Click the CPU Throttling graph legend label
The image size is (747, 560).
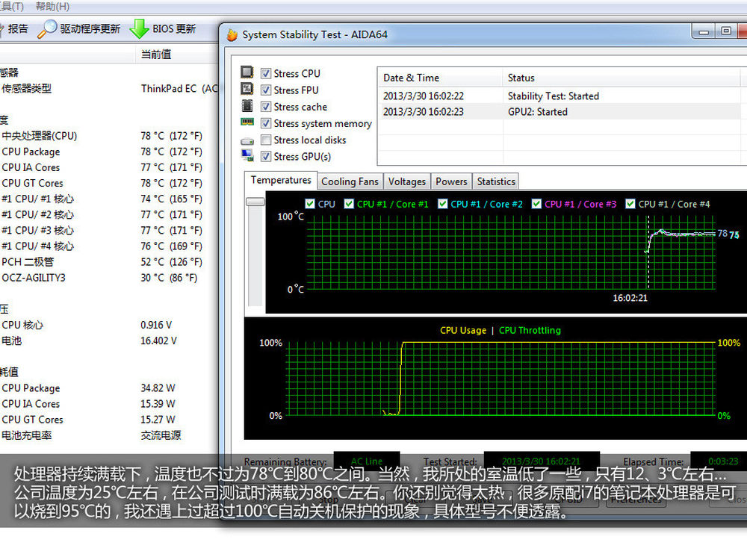coord(530,331)
